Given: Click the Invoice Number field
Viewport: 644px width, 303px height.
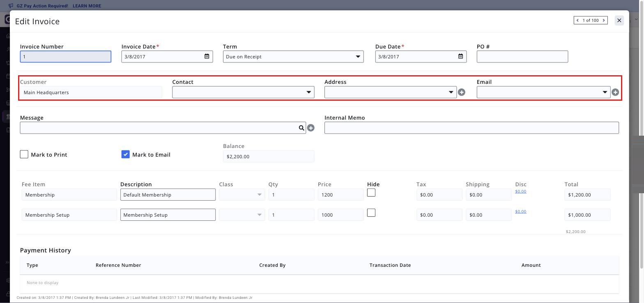Looking at the screenshot, I should [66, 56].
